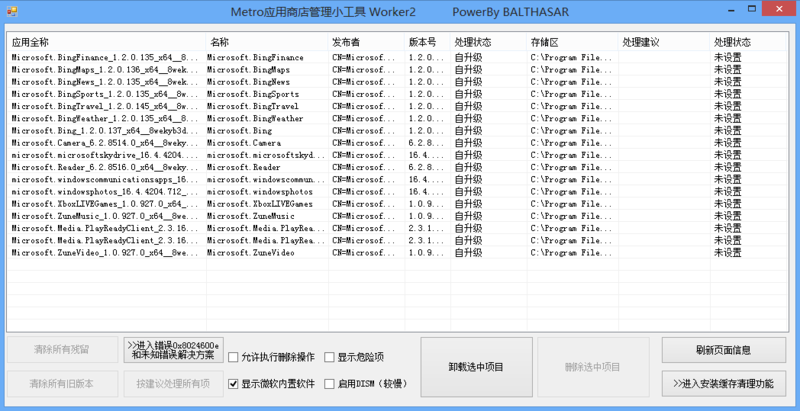800x411 pixels.
Task: Click Microsoft.Reader name cell
Action: tap(243, 167)
